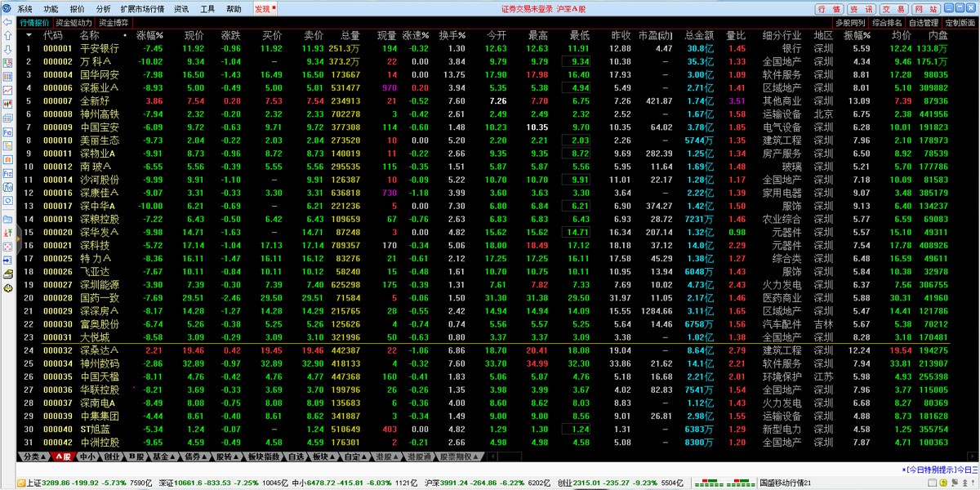Viewport: 980px width, 490px height.
Task: Open the 功能 menu
Action: pos(51,9)
